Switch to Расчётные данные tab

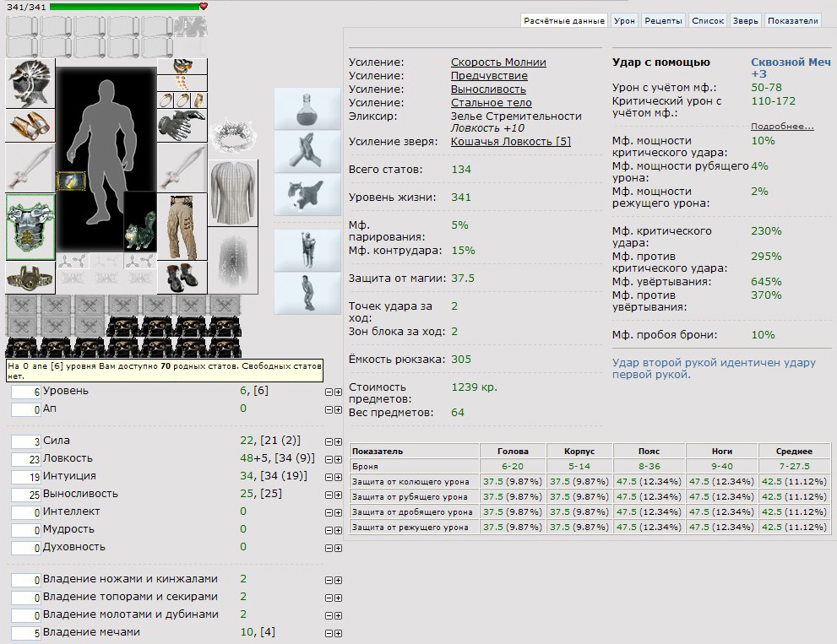(563, 21)
